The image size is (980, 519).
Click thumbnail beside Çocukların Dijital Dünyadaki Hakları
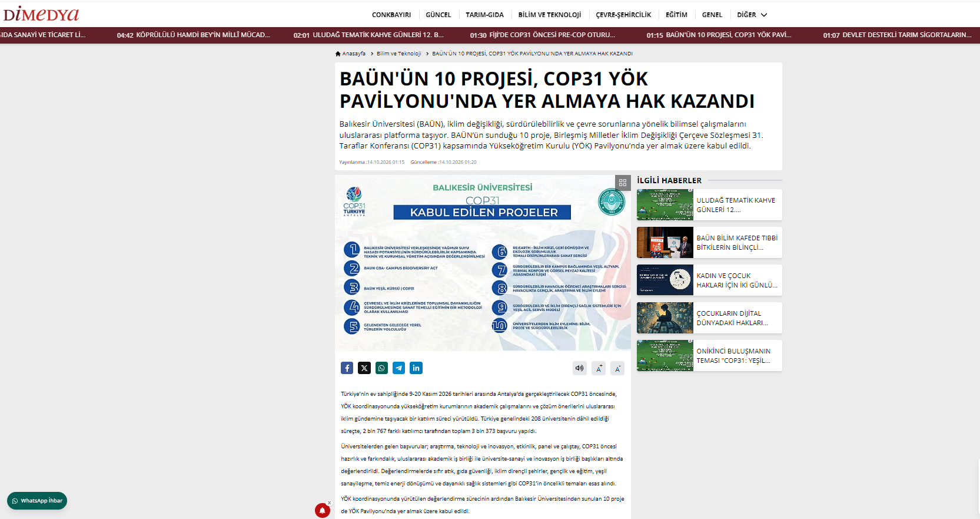tap(665, 318)
